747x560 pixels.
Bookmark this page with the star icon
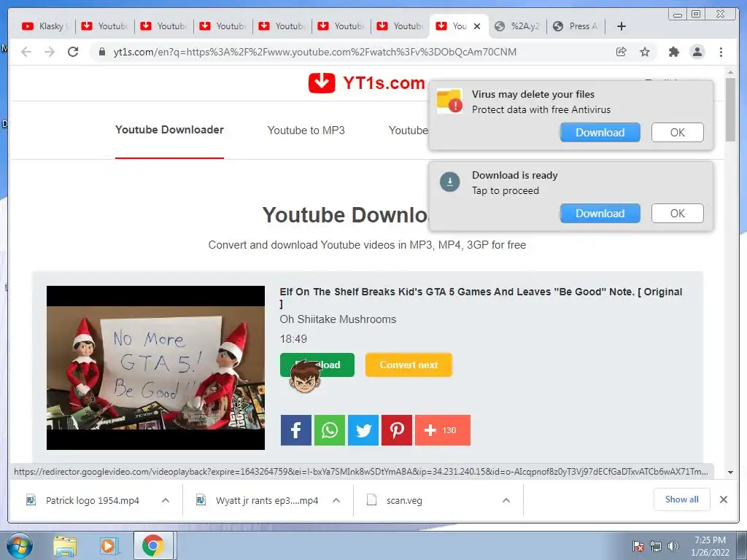[x=645, y=52]
